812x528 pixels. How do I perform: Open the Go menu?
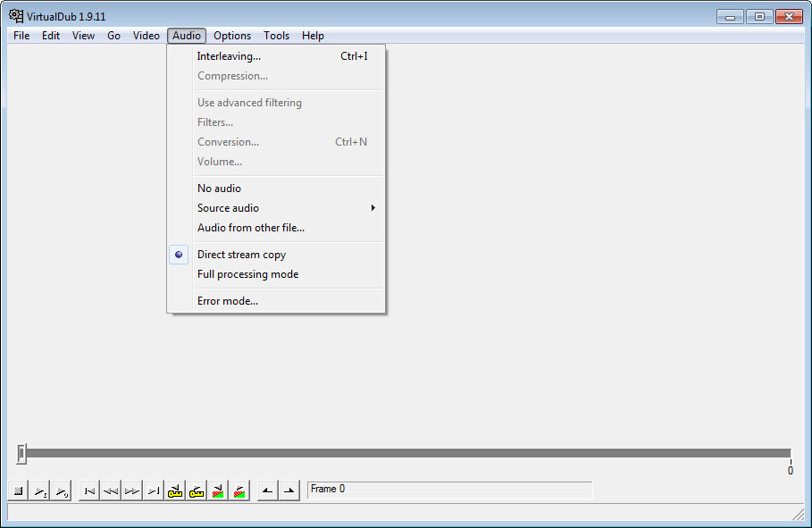click(114, 36)
